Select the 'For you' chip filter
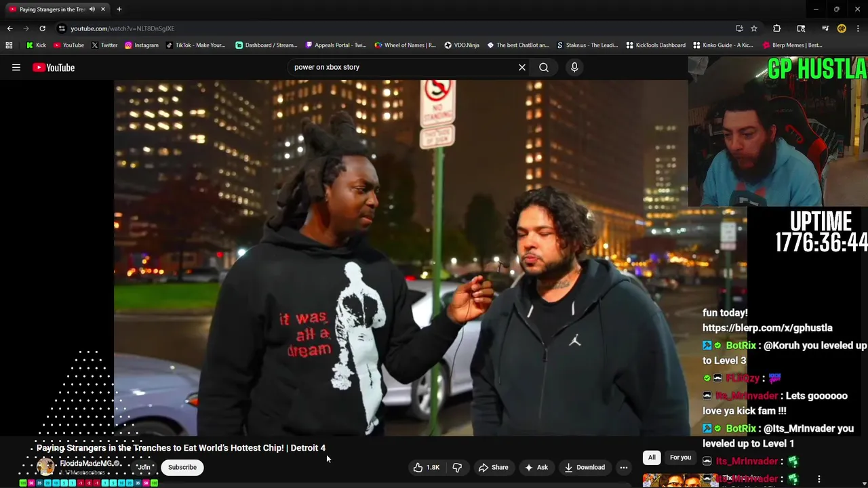The width and height of the screenshot is (868, 488). coord(680,457)
